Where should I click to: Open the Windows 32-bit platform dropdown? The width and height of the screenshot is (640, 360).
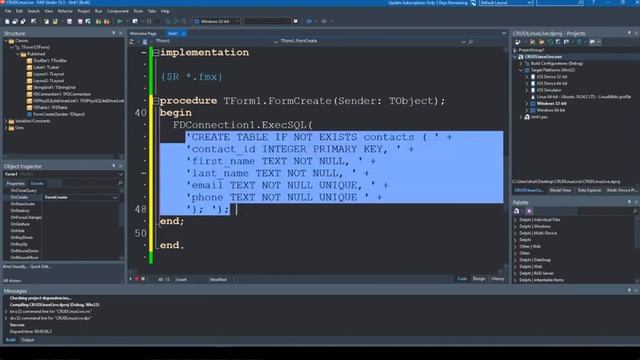coord(237,21)
